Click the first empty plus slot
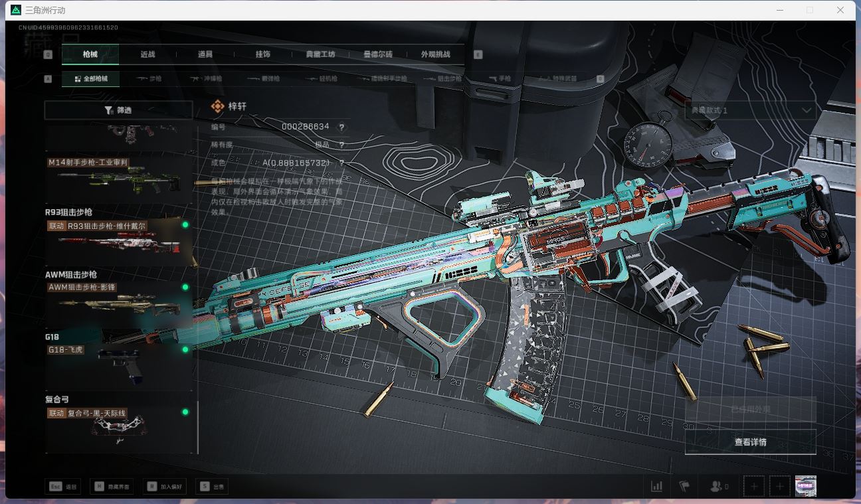This screenshot has height=504, width=861. tap(753, 487)
